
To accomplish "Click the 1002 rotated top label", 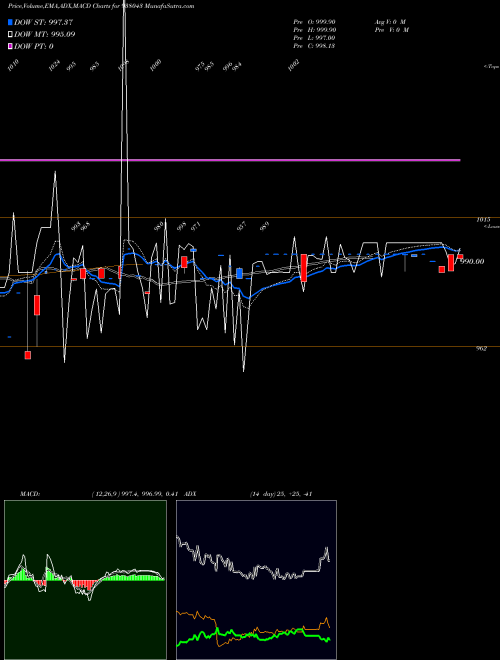I will click(293, 65).
